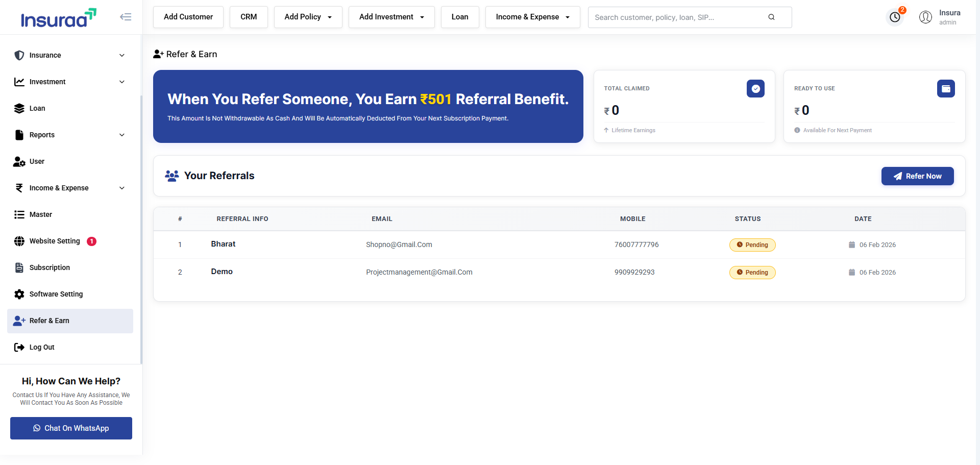Click email Shopno@Gmail.Com

[399, 244]
